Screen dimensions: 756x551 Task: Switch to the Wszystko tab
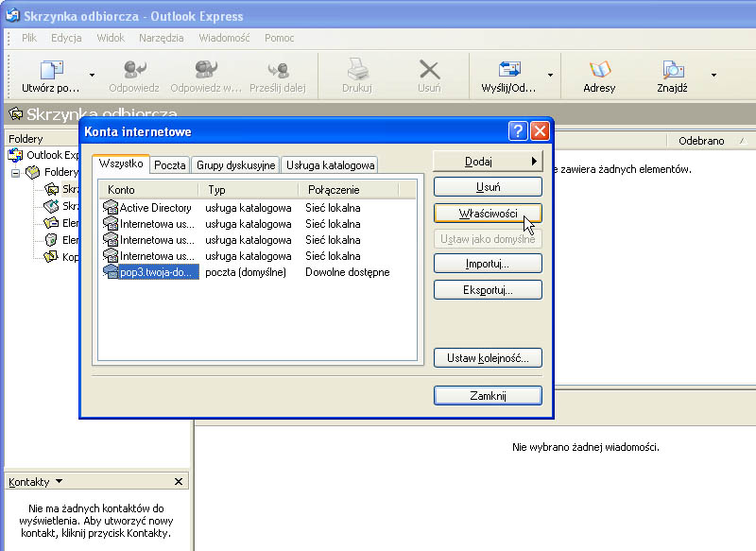pos(121,164)
